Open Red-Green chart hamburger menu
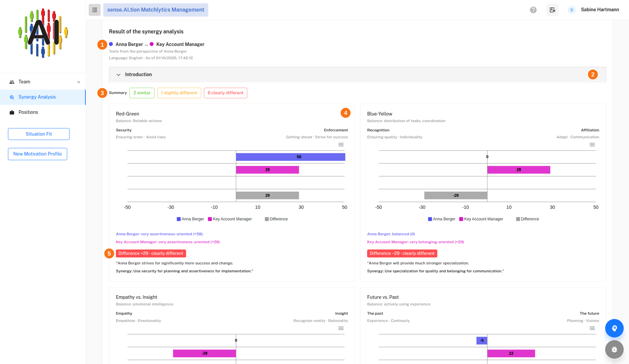This screenshot has width=629, height=364. pyautogui.click(x=341, y=145)
